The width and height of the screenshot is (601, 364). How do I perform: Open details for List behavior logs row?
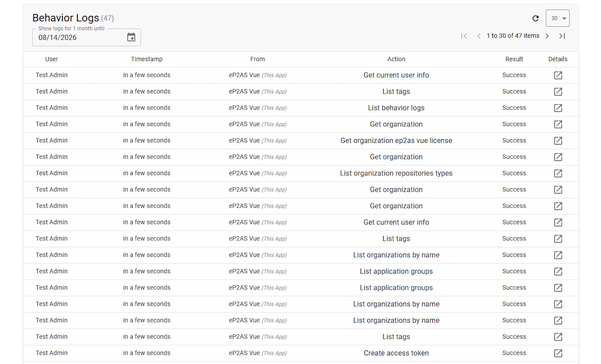pyautogui.click(x=558, y=108)
